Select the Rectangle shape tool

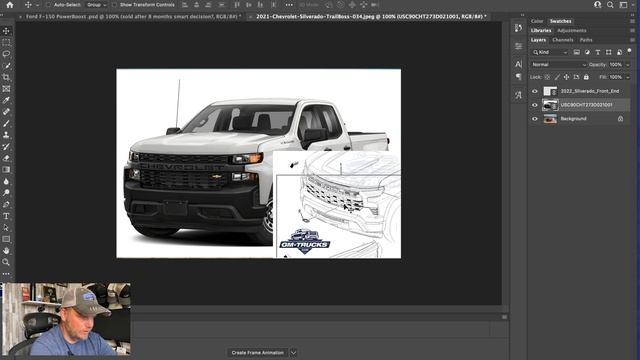coord(6,239)
